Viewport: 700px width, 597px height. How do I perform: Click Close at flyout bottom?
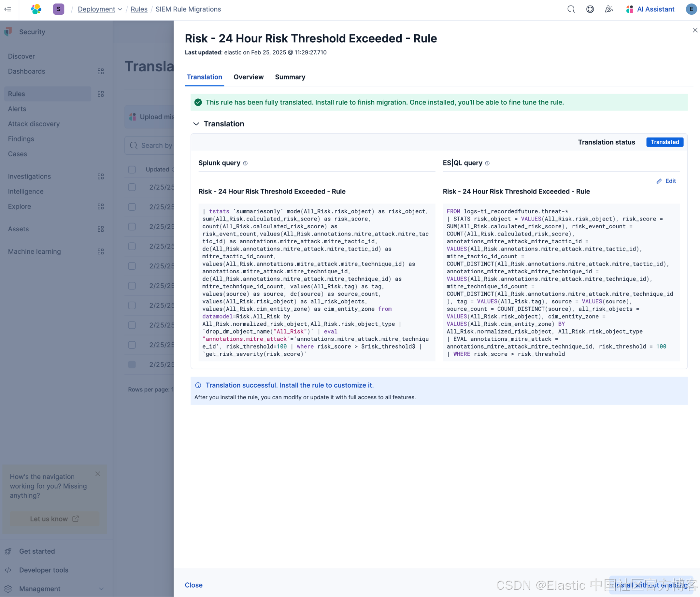pos(193,585)
